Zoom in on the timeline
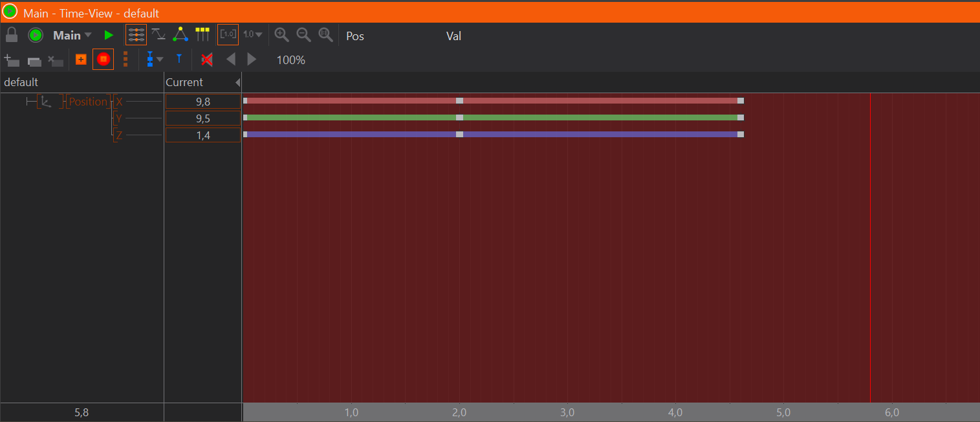This screenshot has height=422, width=980. tap(281, 35)
